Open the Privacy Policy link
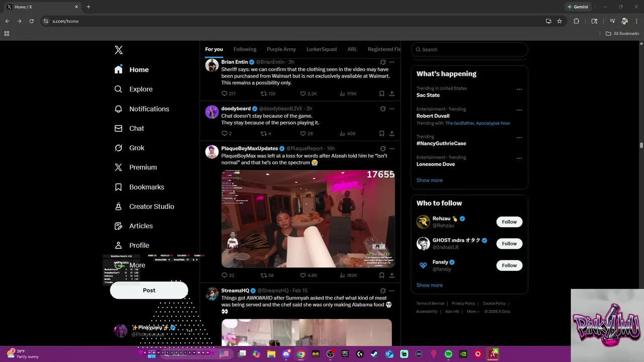 (x=463, y=304)
